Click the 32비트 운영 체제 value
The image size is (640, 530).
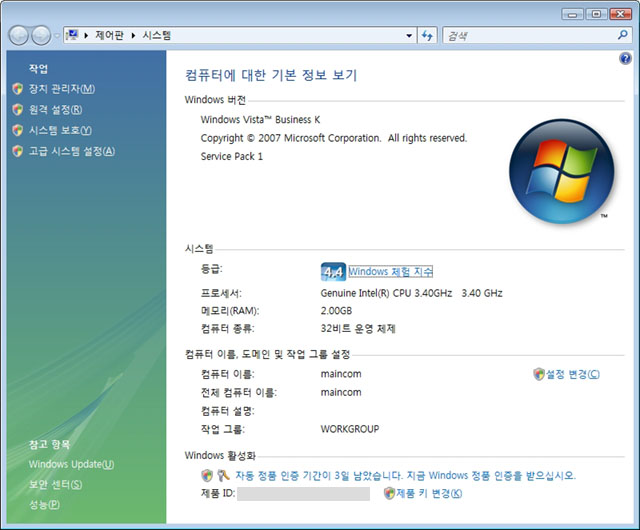pos(358,329)
